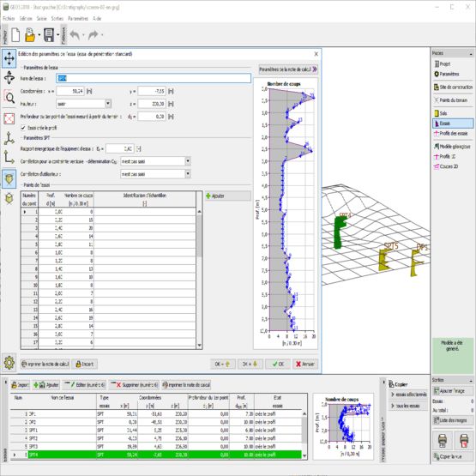Select the zoom magnifier tool
The width and height of the screenshot is (476, 476).
click(x=9, y=98)
